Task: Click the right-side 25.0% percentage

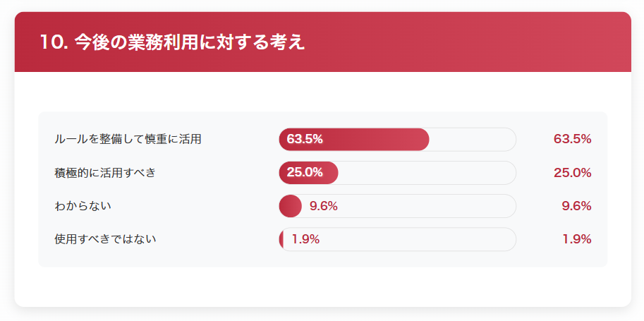Action: 573,173
